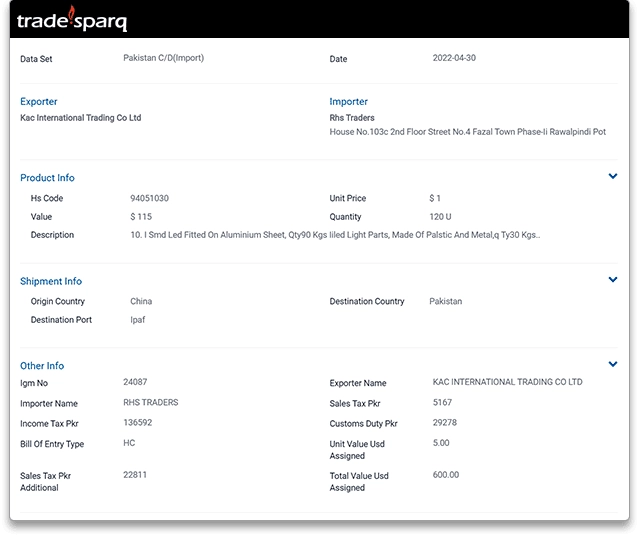Click uppercase RHS TRADERS value
Image resolution: width=637 pixels, height=544 pixels.
pyautogui.click(x=150, y=402)
